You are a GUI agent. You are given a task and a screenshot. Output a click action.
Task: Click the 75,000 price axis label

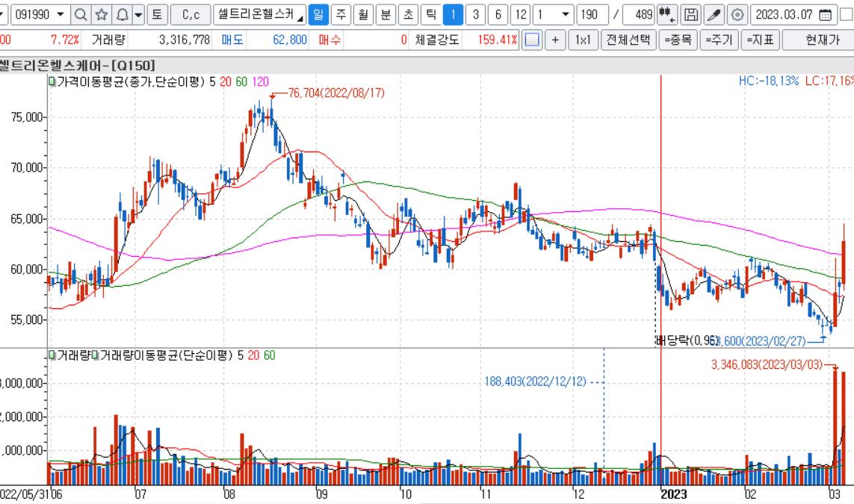[x=27, y=117]
